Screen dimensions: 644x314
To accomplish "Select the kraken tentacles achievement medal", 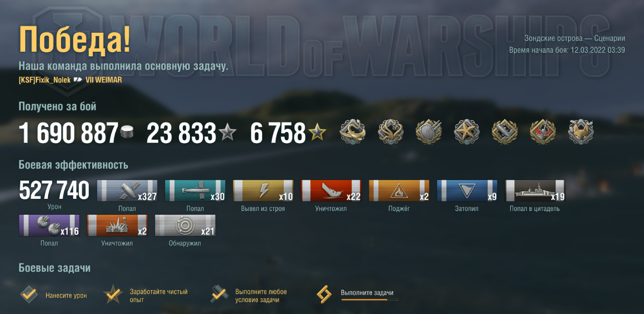I will pos(391,132).
